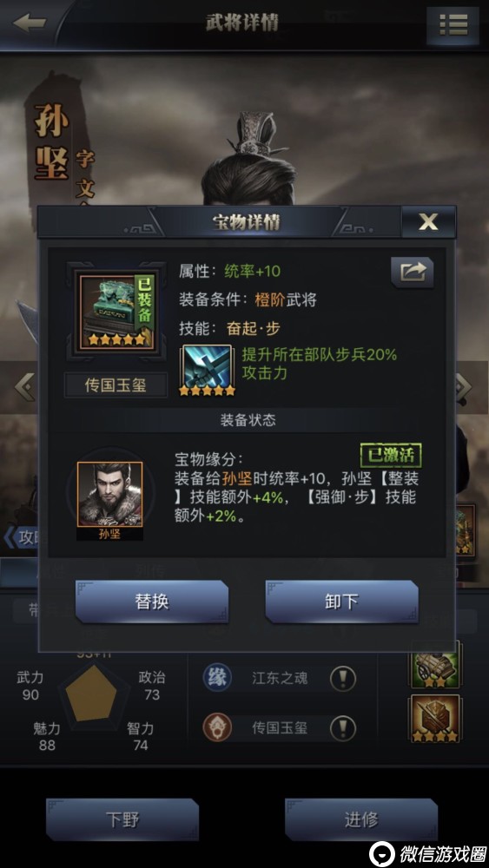
Task: Go to previous general with left chevron
Action: (x=23, y=387)
